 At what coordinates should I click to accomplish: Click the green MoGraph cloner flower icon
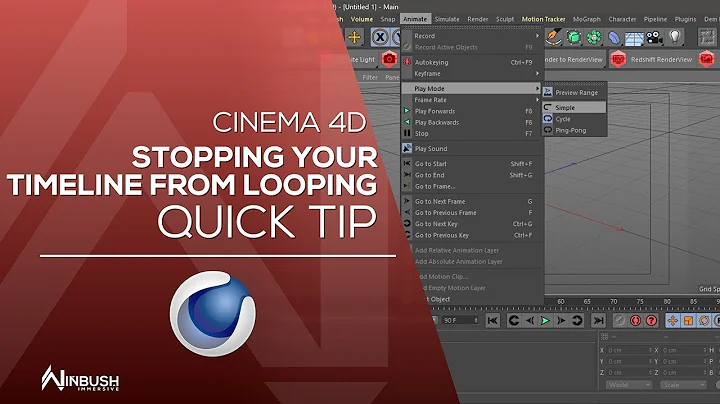[x=594, y=37]
